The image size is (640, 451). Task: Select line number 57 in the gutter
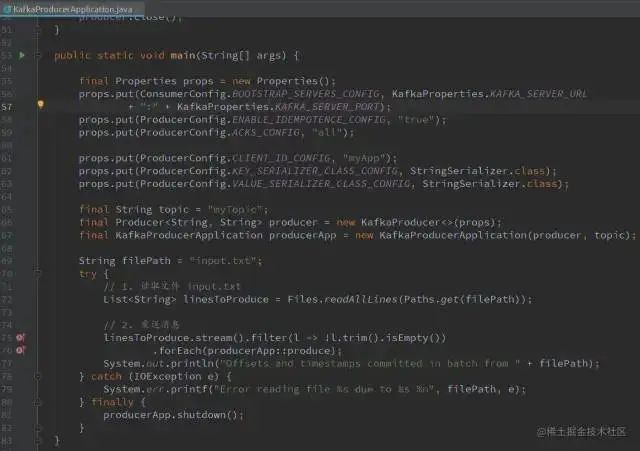pyautogui.click(x=7, y=107)
